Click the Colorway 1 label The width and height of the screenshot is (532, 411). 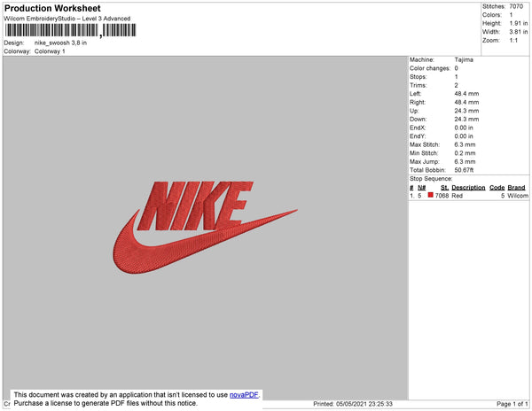coord(50,51)
